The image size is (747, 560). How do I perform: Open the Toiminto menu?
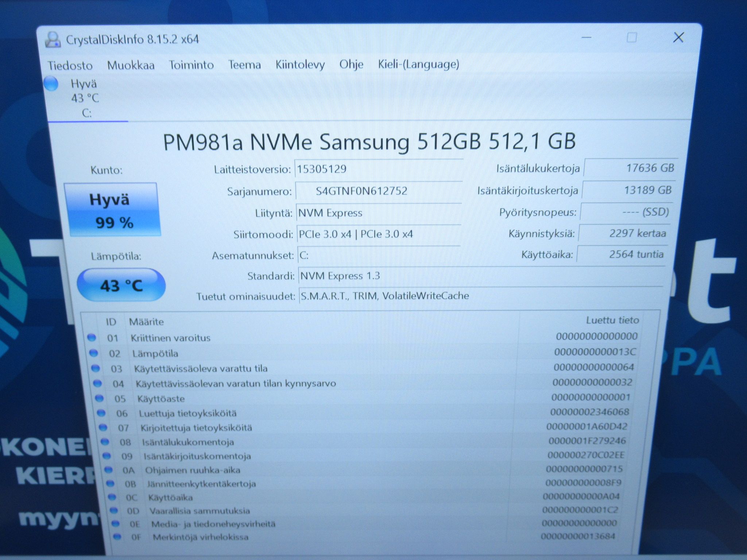click(x=191, y=65)
